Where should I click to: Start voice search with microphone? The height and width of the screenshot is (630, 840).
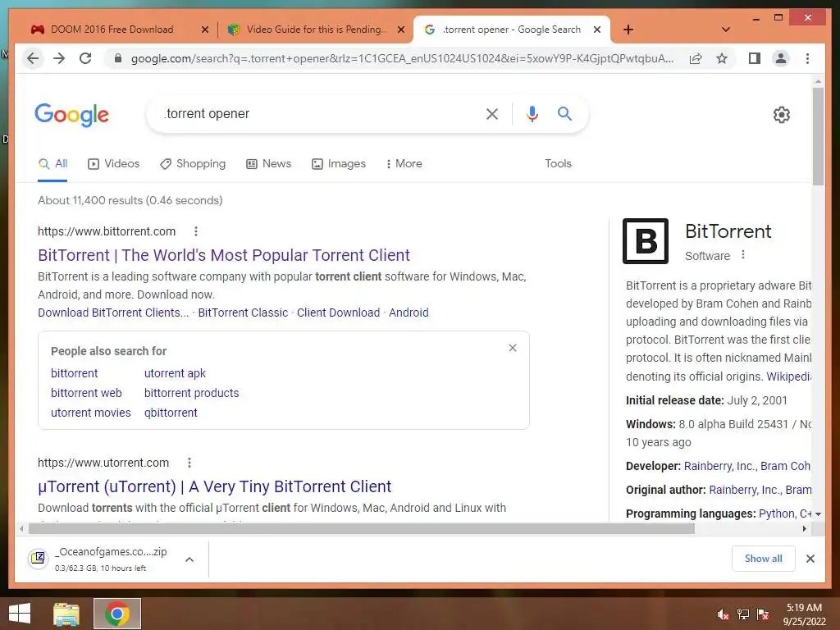532,113
